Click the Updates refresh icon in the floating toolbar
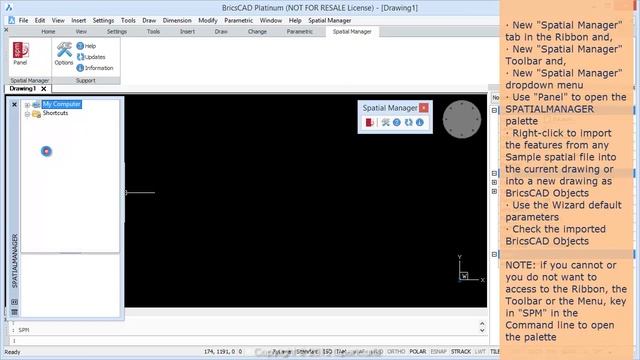The image size is (640, 360). tap(408, 122)
